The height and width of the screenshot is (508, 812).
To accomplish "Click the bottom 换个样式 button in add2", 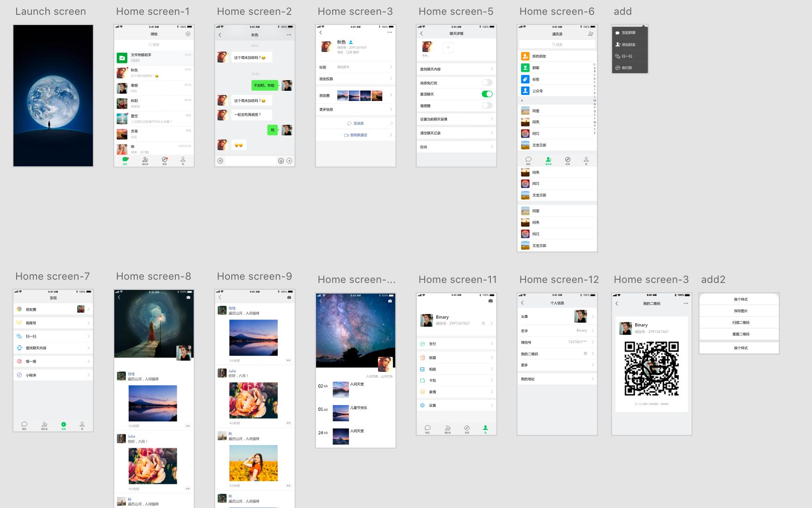I will coord(739,348).
